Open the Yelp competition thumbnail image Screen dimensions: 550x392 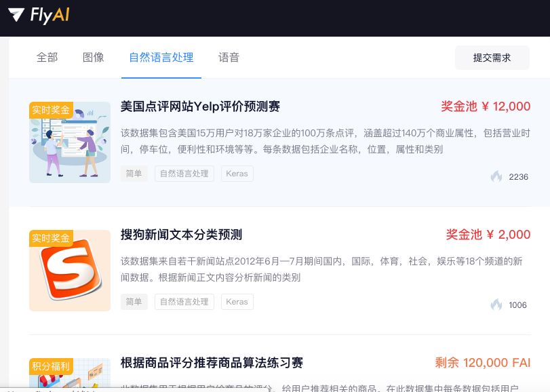(x=70, y=142)
